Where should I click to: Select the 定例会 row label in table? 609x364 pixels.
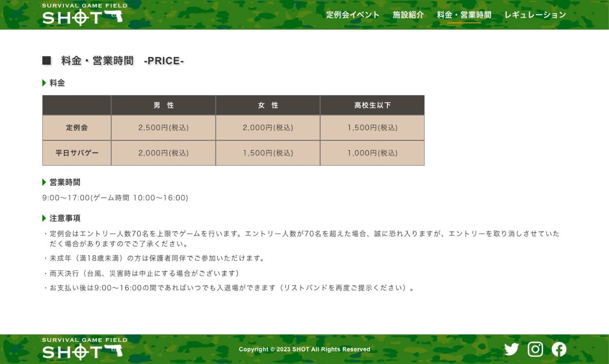[77, 128]
